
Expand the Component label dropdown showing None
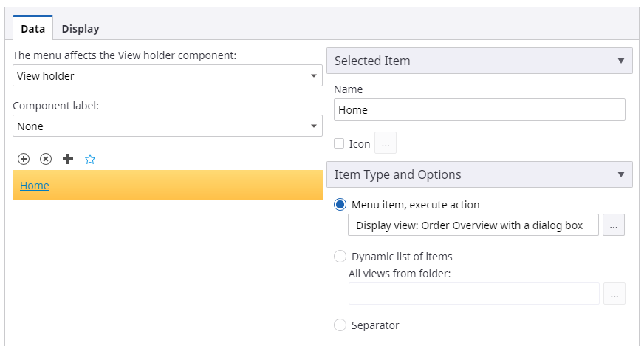[168, 126]
